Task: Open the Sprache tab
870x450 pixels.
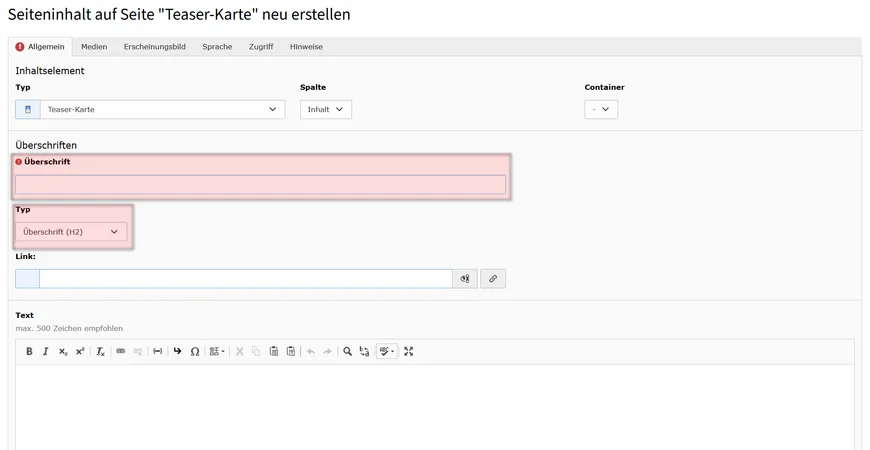Action: [x=217, y=47]
